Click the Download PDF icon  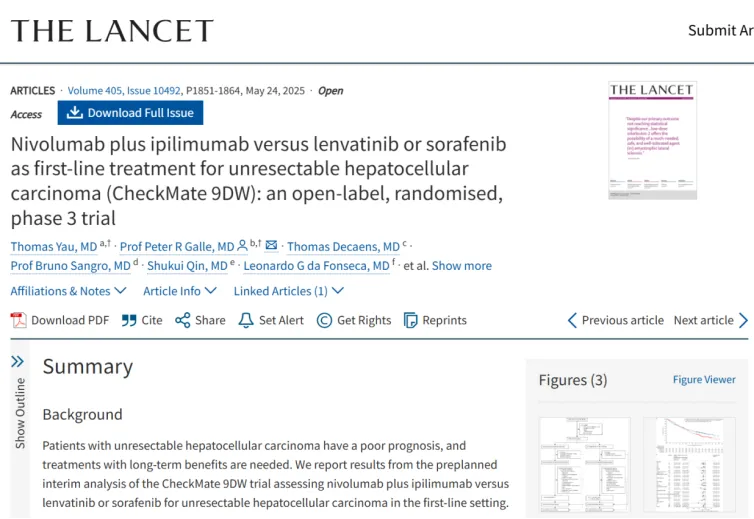[18, 320]
